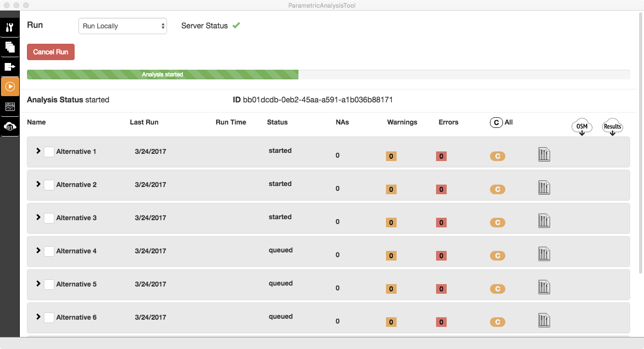This screenshot has height=349, width=644.
Task: Download OSM files via cloud icon
Action: click(582, 127)
